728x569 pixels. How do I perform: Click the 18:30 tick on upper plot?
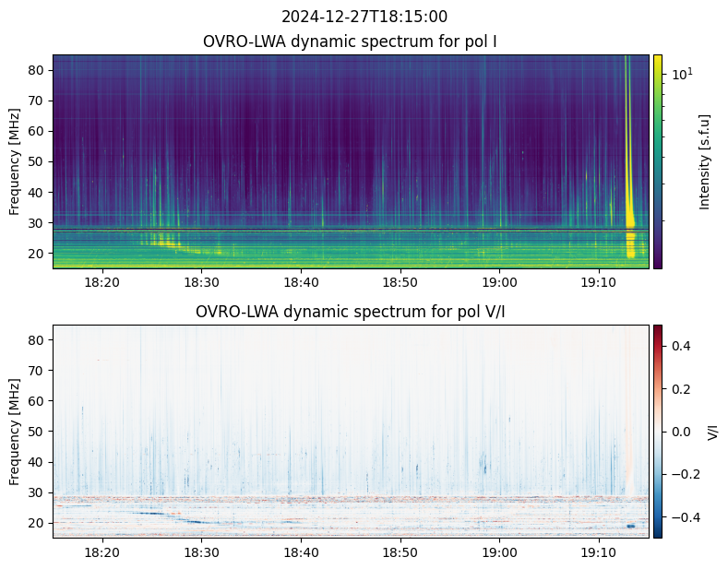pos(201,282)
